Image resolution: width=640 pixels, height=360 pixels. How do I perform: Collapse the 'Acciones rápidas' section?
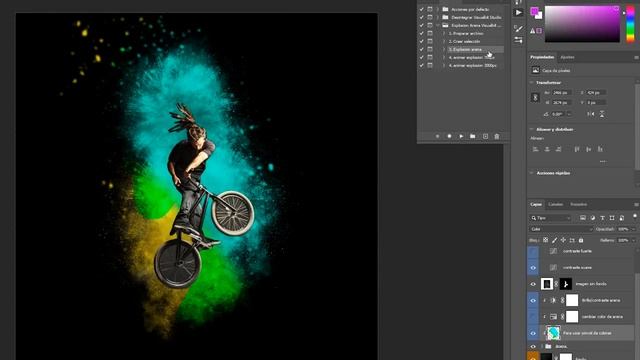(x=532, y=173)
